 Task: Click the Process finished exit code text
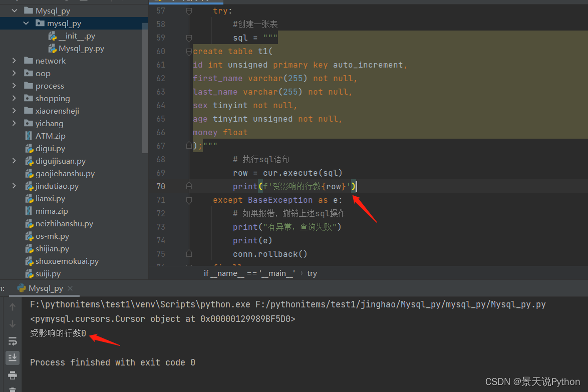(113, 362)
